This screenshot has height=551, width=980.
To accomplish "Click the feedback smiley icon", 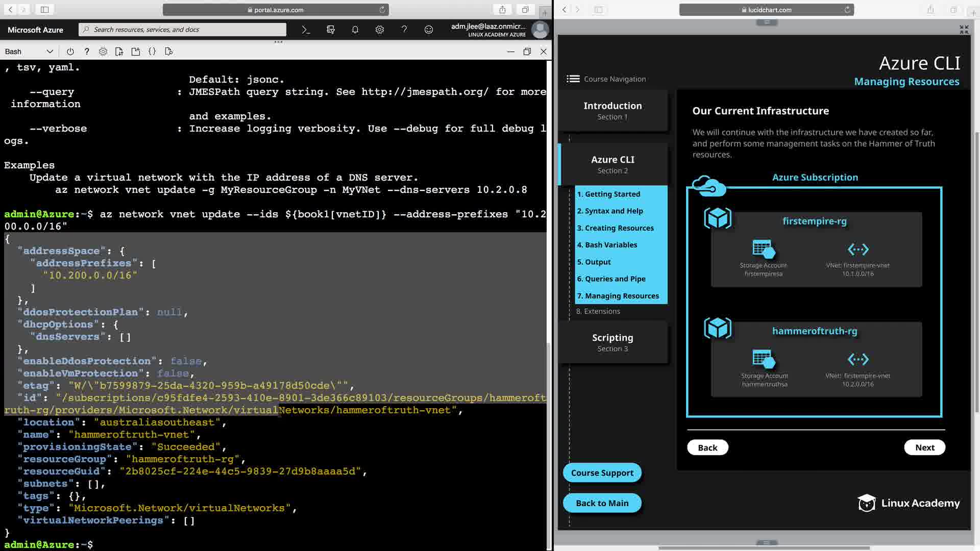I will coord(429,30).
